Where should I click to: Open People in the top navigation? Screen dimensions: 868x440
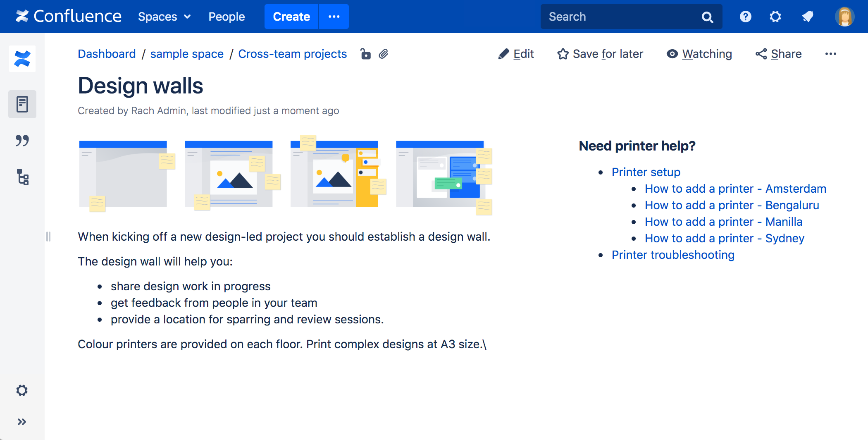(x=227, y=17)
